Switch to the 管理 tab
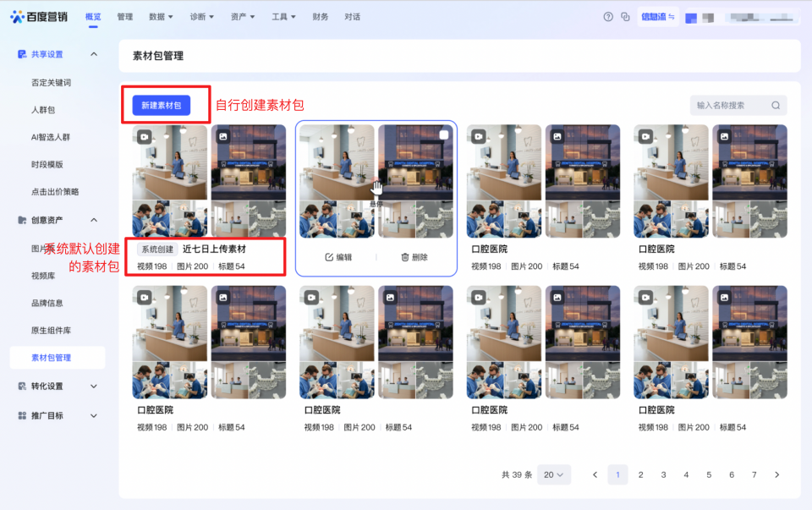The image size is (812, 510). click(x=124, y=16)
